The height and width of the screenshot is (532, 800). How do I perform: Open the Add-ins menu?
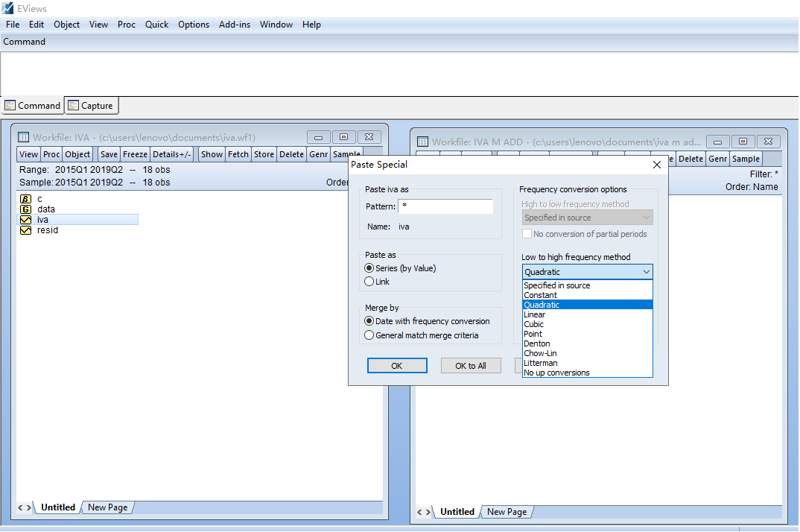(235, 25)
